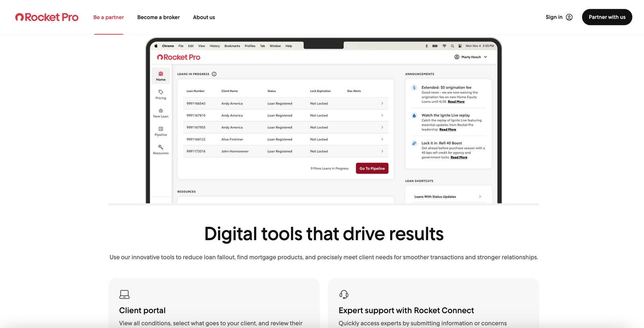Click the Go To Pipeline button
This screenshot has height=328, width=644.
(372, 168)
